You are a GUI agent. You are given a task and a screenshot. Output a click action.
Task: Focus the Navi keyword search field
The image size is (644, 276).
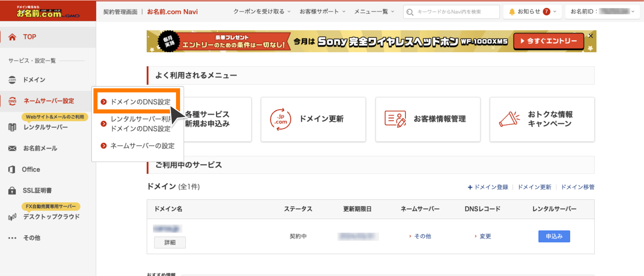point(451,12)
